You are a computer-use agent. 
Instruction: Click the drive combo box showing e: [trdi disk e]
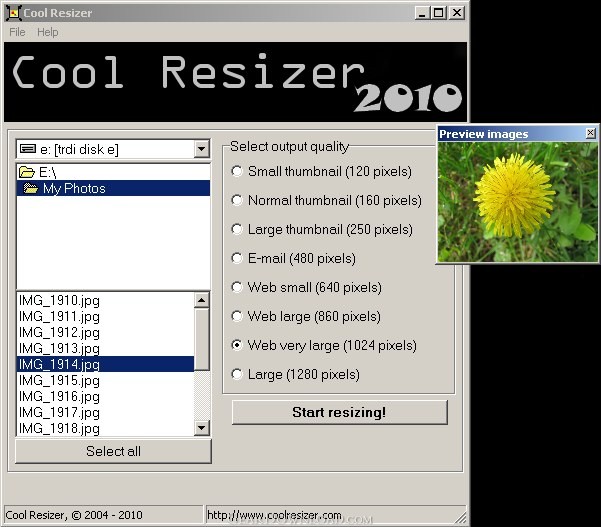[x=113, y=149]
